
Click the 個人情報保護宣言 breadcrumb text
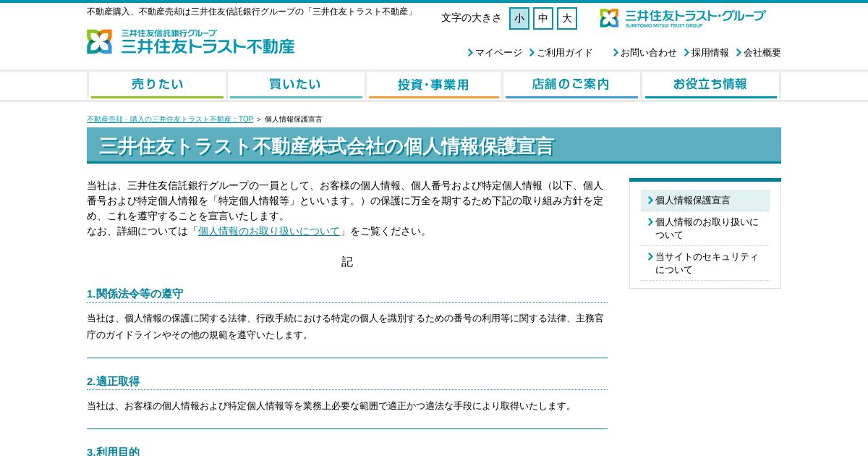tap(294, 119)
